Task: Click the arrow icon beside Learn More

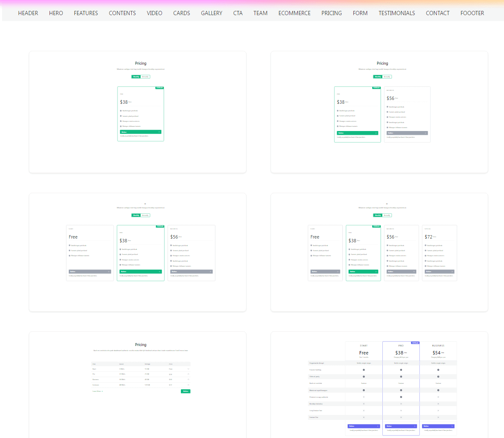Action: (x=102, y=391)
